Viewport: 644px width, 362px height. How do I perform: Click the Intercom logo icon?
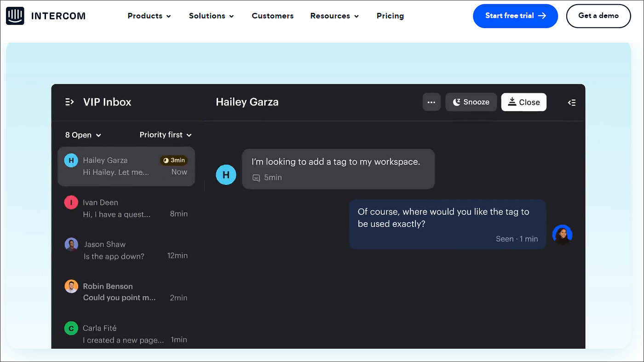[x=15, y=16]
